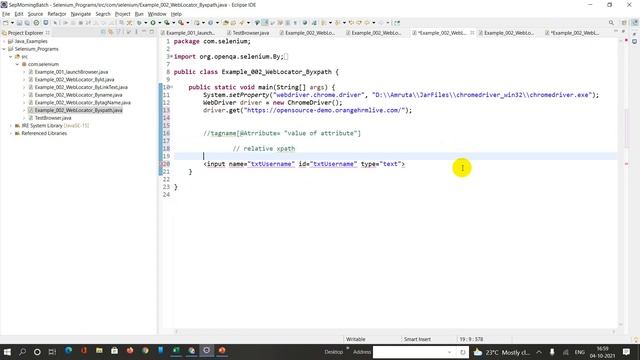
Task: Select TestBrowser.java in Project Explorer
Action: (x=53, y=118)
